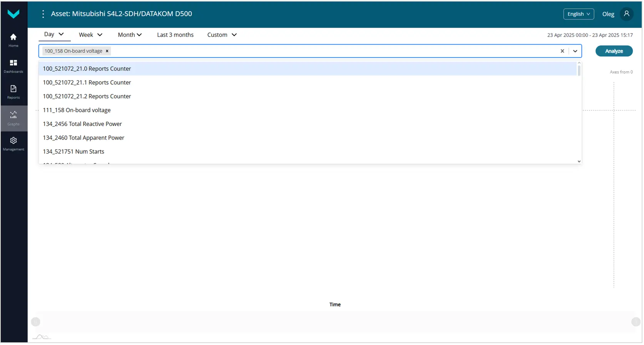Open the Home page from sidebar
Image resolution: width=644 pixels, height=345 pixels.
[x=13, y=40]
